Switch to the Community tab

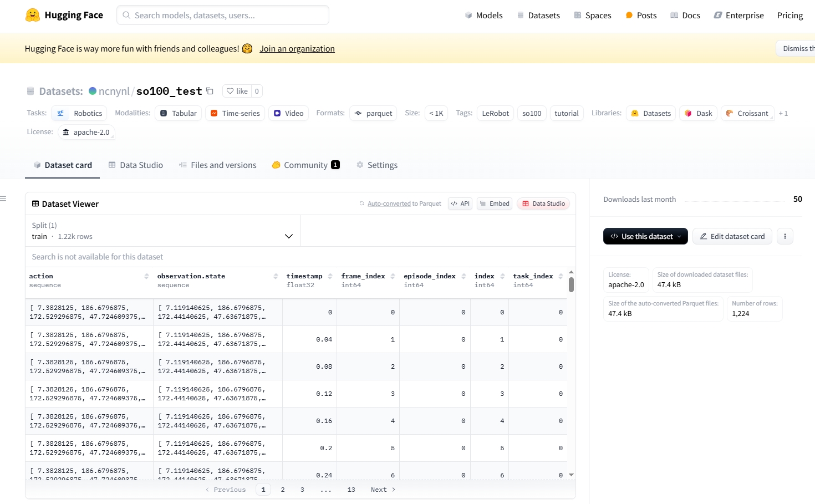[x=305, y=165]
